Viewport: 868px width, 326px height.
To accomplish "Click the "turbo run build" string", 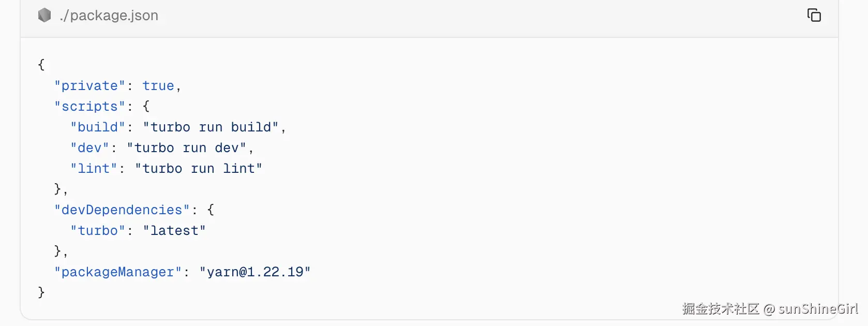I will 211,127.
